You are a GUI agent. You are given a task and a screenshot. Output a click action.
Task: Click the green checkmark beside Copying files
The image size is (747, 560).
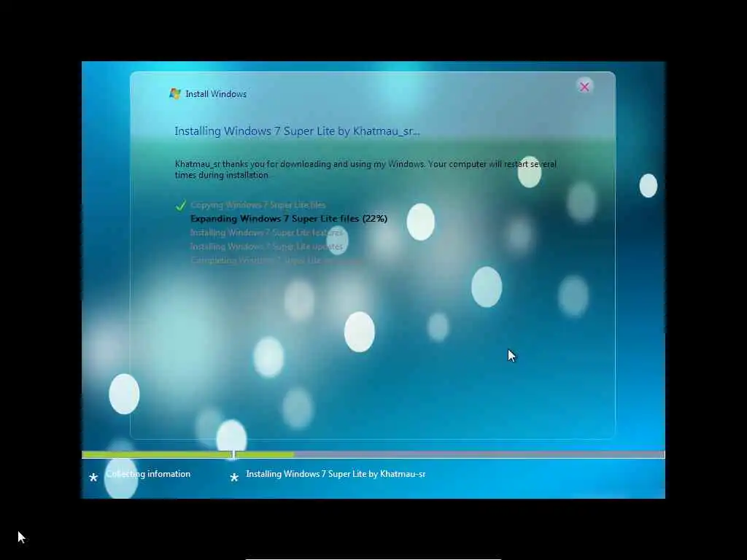[181, 206]
